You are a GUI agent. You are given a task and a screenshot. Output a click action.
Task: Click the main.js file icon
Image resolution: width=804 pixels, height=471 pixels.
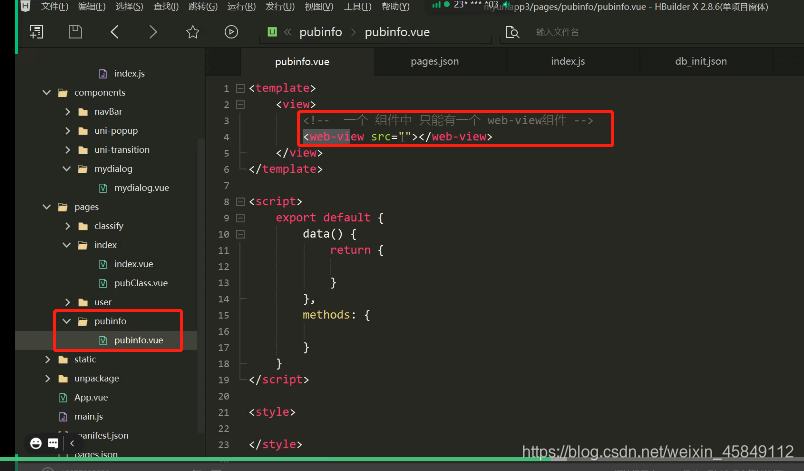coord(63,417)
